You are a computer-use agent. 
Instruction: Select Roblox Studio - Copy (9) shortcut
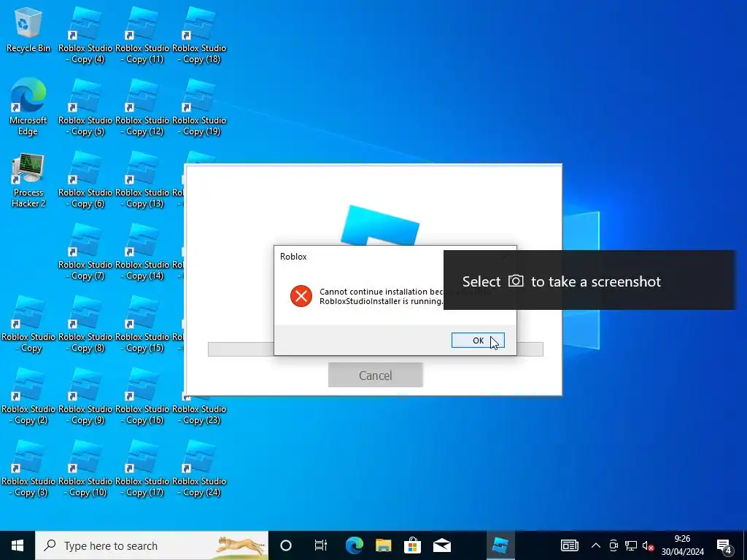click(x=85, y=397)
